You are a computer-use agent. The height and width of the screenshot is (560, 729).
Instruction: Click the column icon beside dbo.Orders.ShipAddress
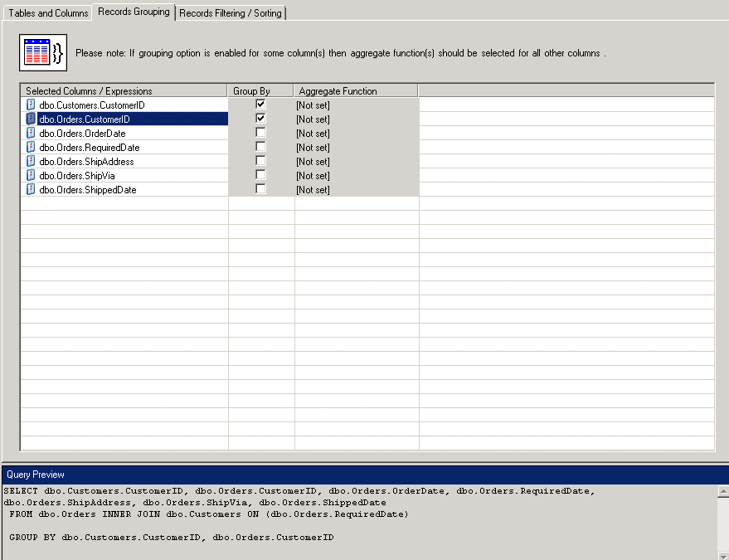click(x=31, y=162)
